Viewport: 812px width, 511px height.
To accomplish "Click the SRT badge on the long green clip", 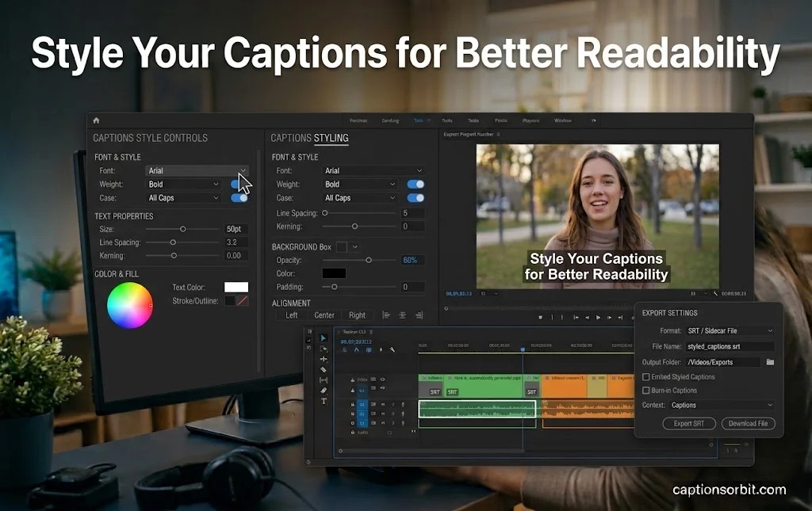I will click(452, 392).
